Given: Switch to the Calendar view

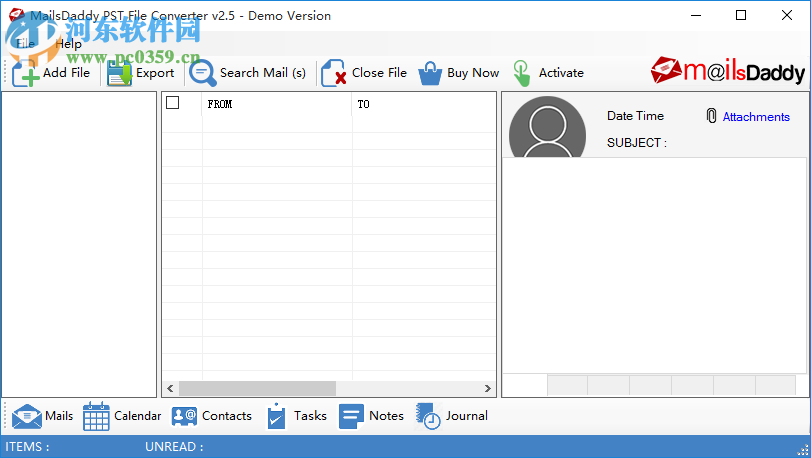Looking at the screenshot, I should (138, 416).
